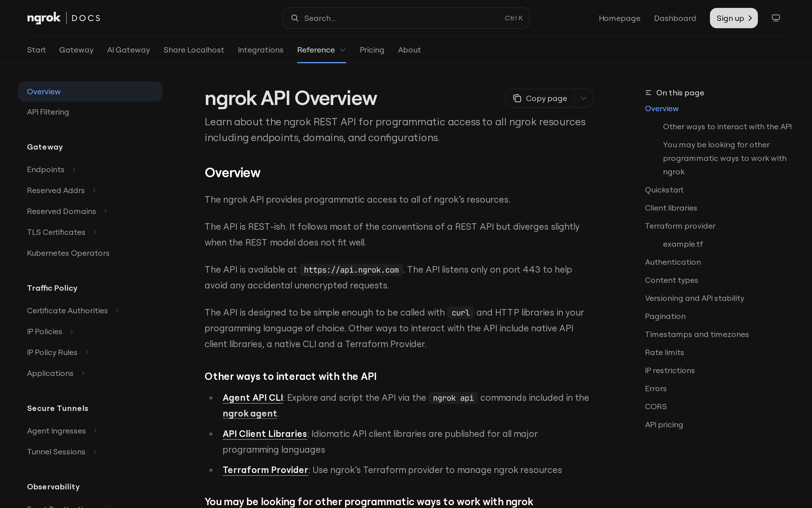812x508 pixels.
Task: Jump to example.tf section
Action: tap(683, 244)
